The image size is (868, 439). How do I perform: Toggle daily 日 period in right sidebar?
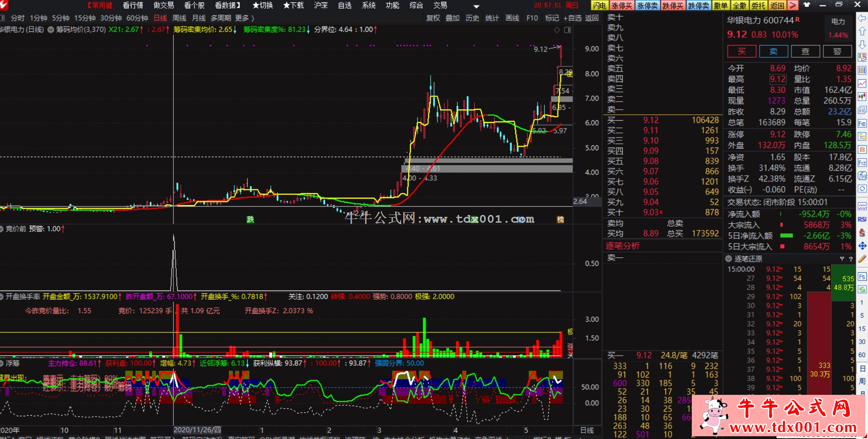[862, 368]
